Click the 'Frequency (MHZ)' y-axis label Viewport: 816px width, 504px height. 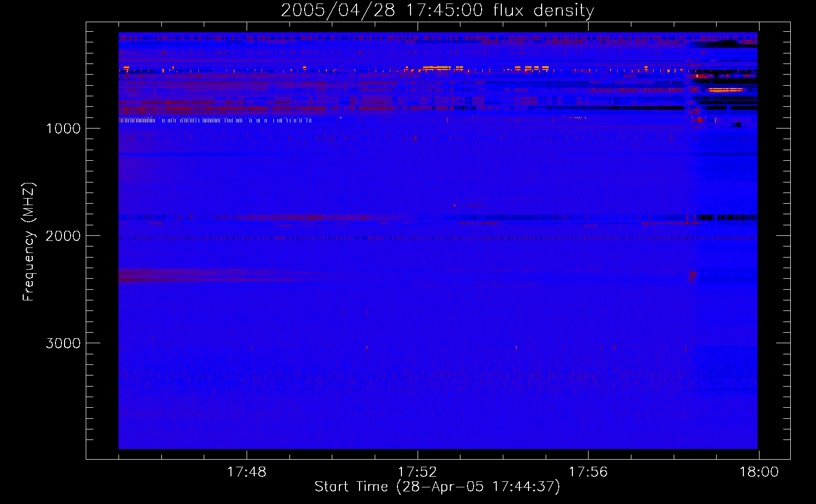click(x=28, y=242)
